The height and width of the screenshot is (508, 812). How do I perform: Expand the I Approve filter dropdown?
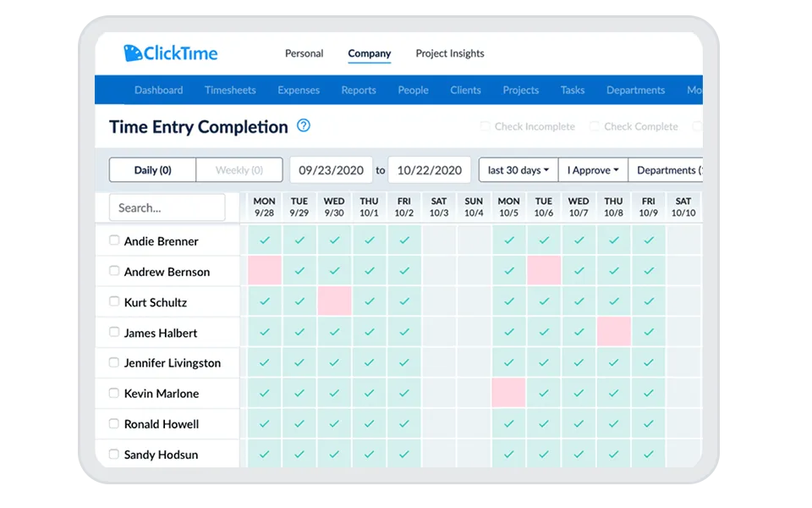click(592, 169)
